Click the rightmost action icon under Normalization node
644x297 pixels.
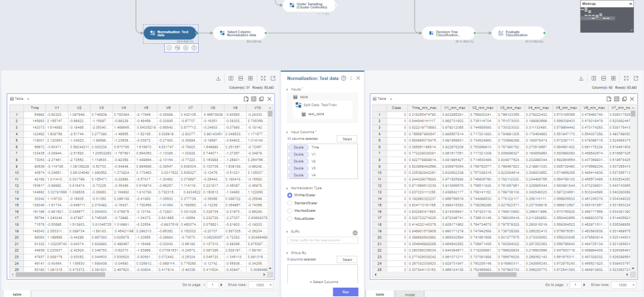tap(194, 48)
